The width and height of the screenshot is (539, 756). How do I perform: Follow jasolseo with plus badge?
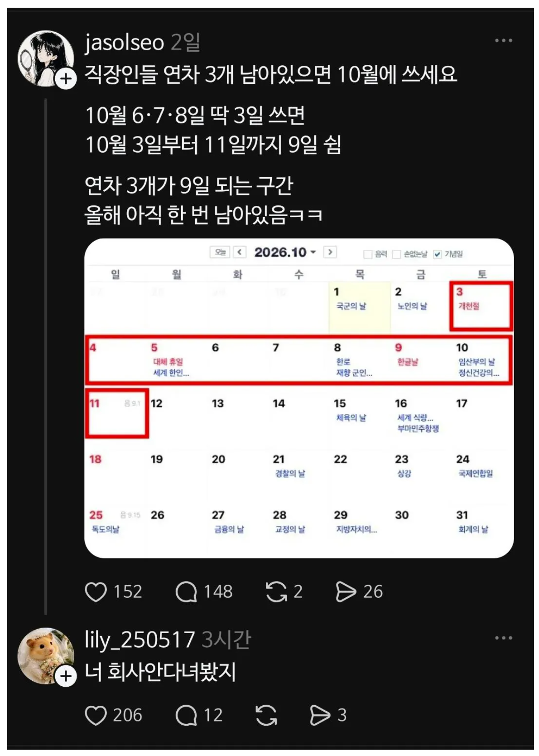66,79
